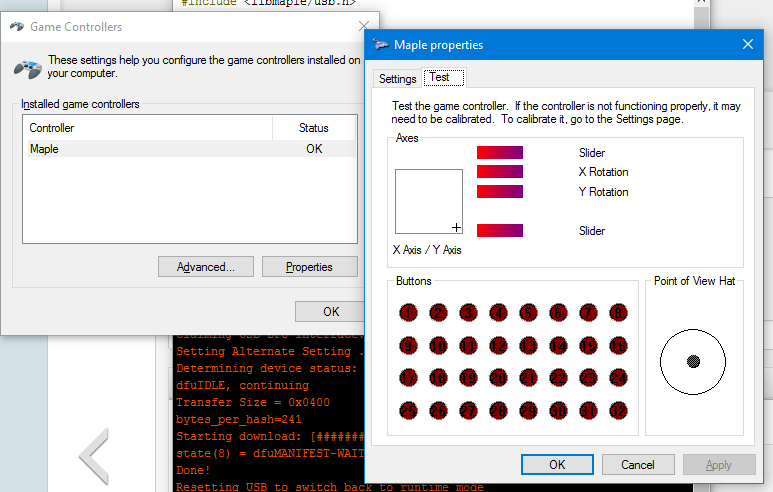Click the Game Controllers title bar icon
This screenshot has height=492, width=773.
click(x=17, y=26)
